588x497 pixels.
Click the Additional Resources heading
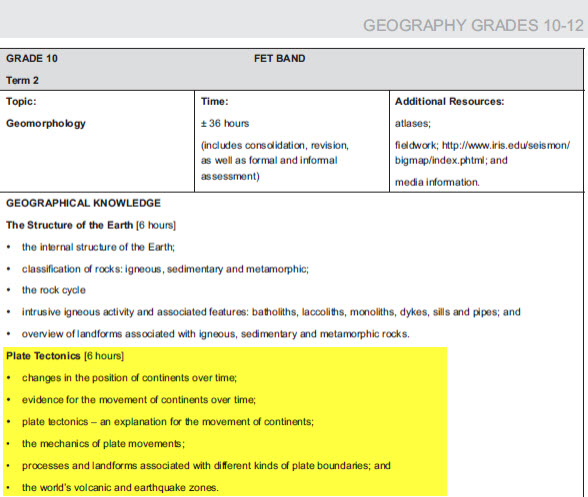[449, 101]
